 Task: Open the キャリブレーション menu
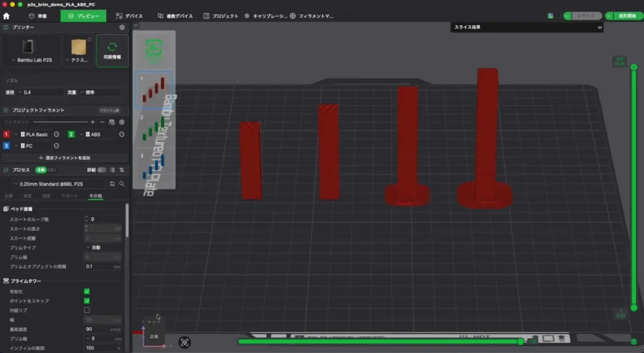point(266,16)
